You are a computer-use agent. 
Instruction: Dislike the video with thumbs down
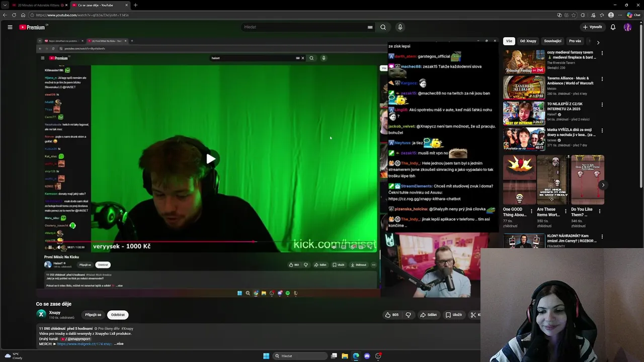tap(408, 315)
